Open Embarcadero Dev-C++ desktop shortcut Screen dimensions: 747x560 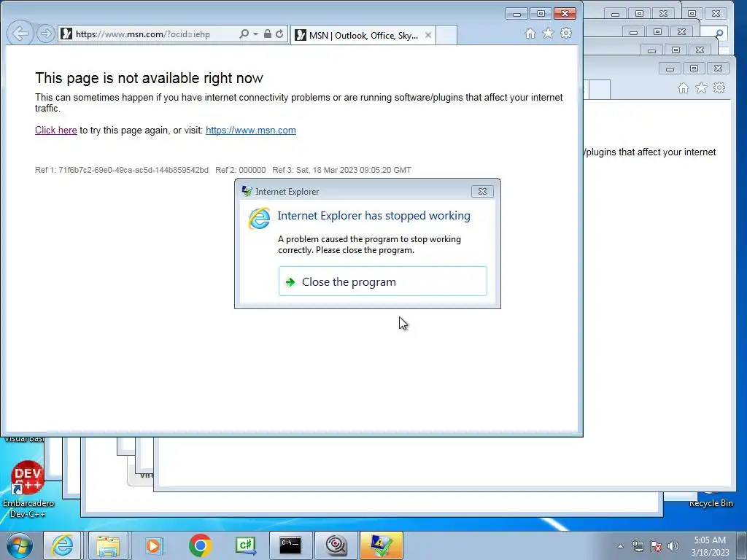pyautogui.click(x=28, y=488)
